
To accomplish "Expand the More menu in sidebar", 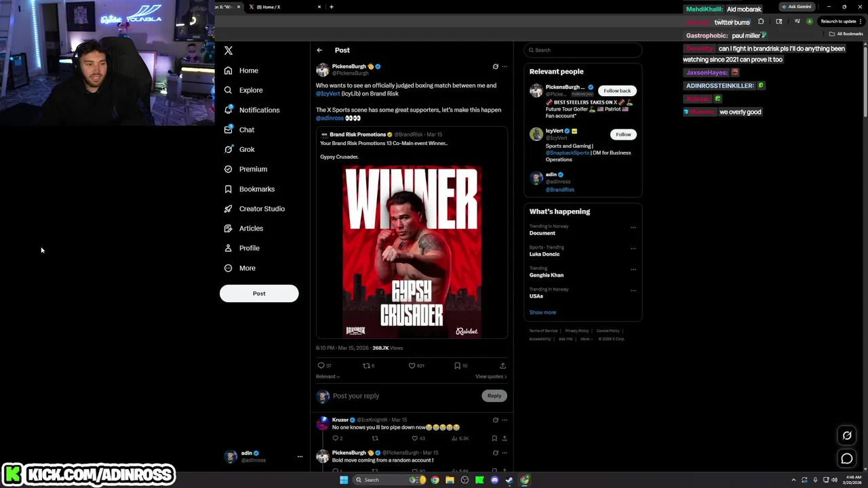I will coord(239,268).
